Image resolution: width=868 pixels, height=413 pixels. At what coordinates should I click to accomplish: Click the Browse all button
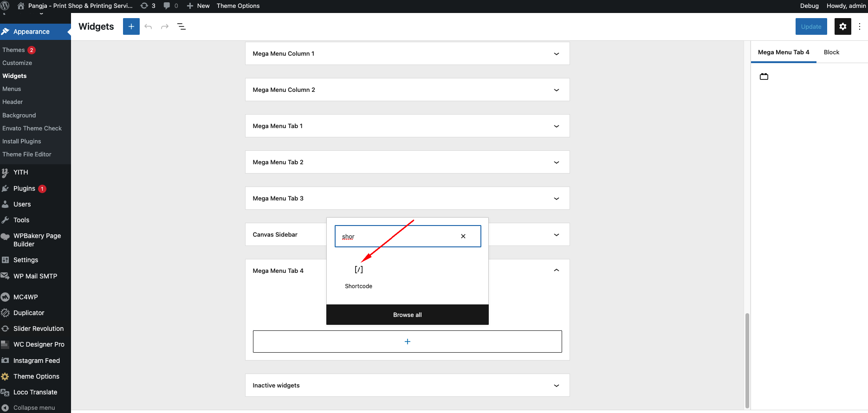pos(408,315)
